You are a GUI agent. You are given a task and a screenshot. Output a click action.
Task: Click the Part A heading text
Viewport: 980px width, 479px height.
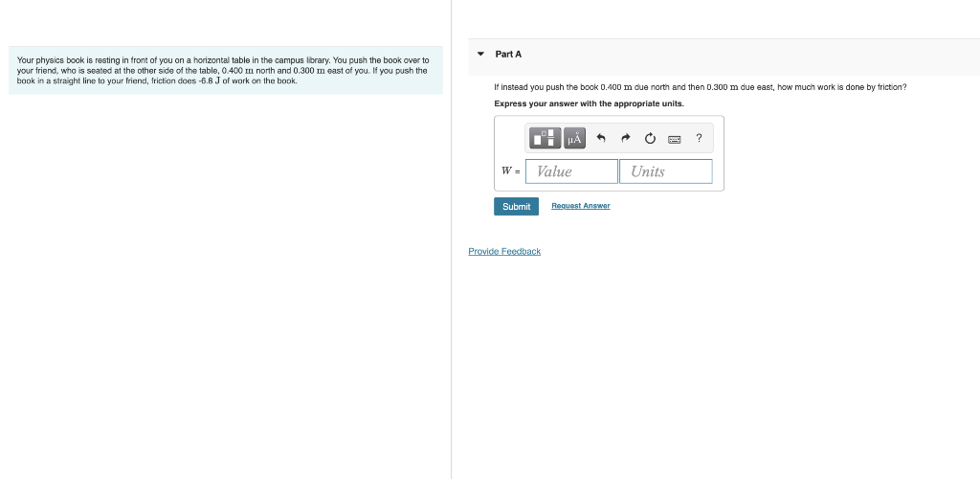508,55
